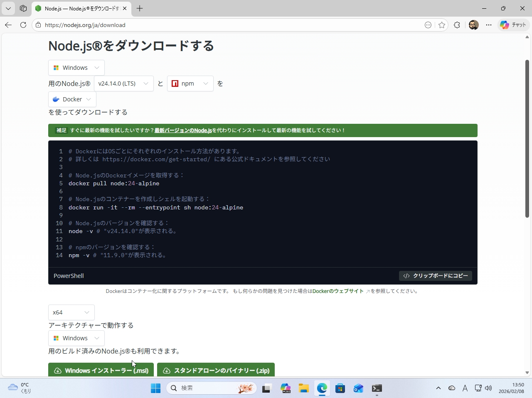This screenshot has height=398, width=532.
Task: Open the browser settings ellipsis menu
Action: tap(489, 25)
